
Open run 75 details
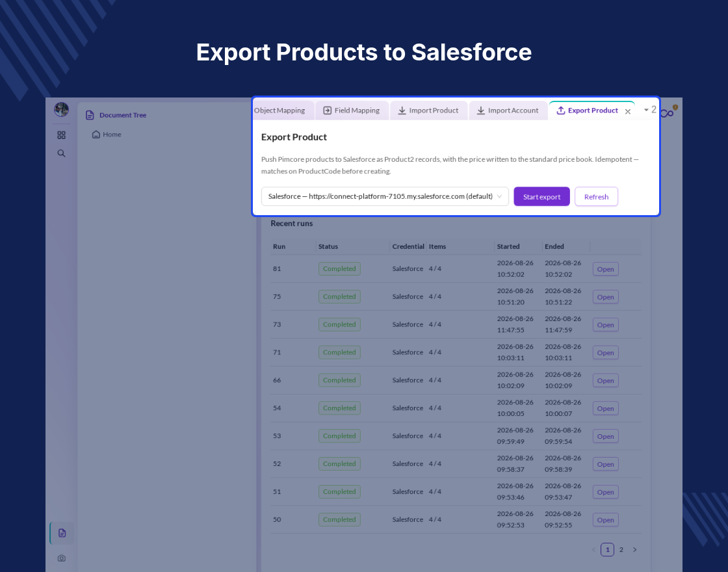click(605, 296)
